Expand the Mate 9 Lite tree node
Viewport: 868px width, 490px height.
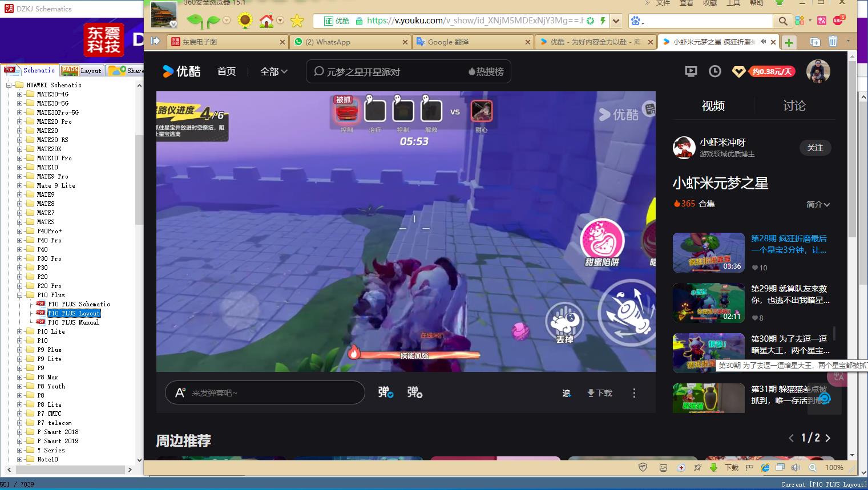click(20, 185)
